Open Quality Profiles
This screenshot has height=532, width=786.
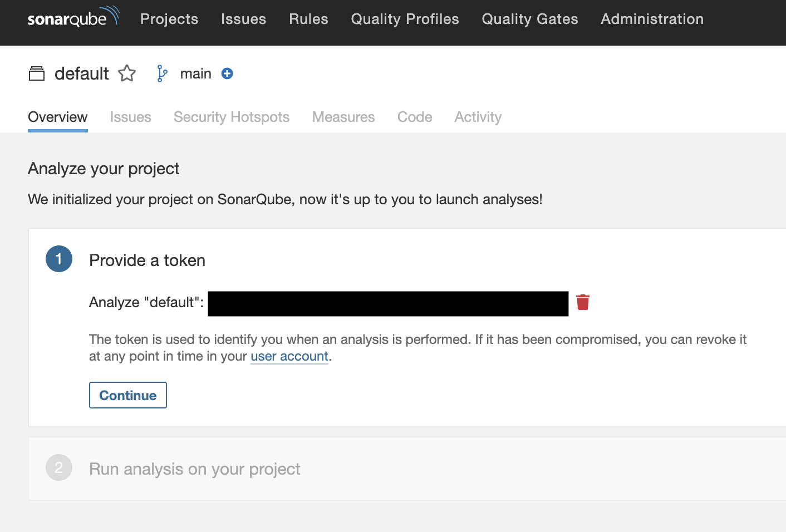coord(405,19)
